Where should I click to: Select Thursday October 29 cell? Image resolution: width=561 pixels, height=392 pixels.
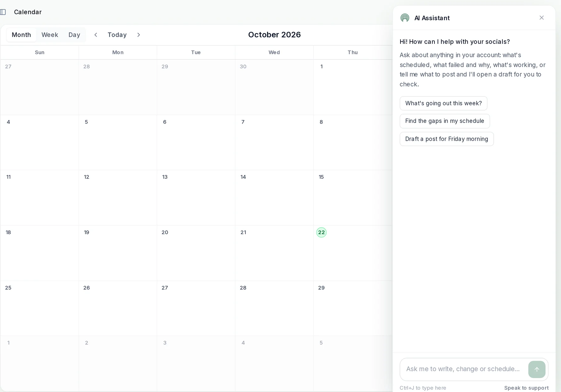coord(352,308)
